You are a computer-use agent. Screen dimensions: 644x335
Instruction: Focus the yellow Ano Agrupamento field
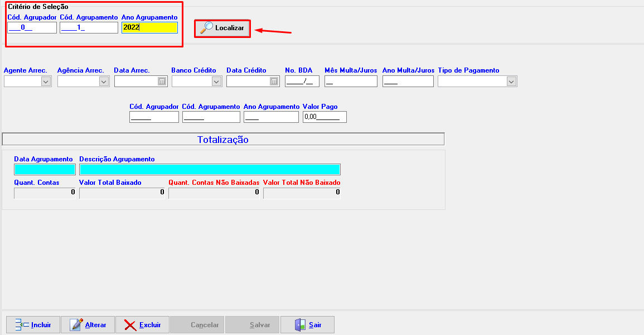(149, 27)
